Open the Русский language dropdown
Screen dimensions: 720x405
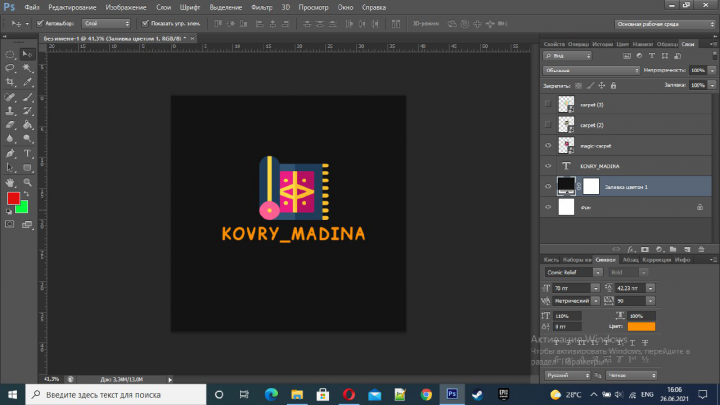click(x=568, y=375)
